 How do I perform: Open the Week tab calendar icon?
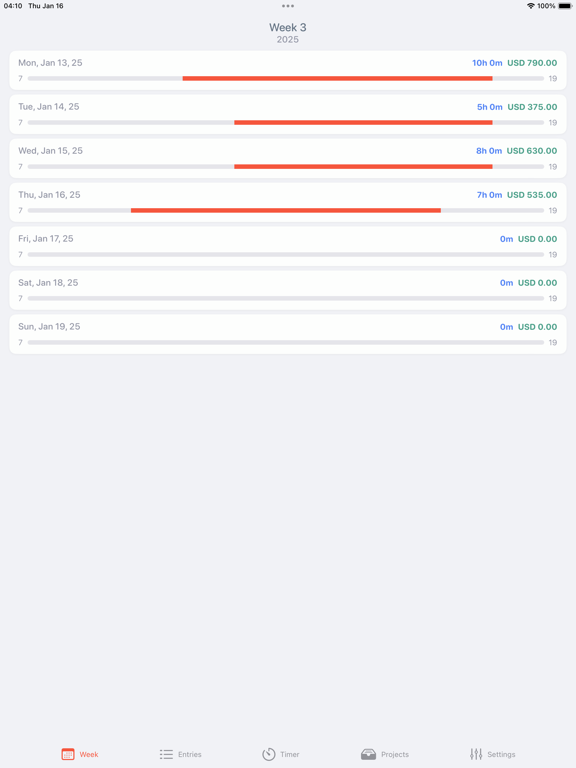pyautogui.click(x=68, y=754)
